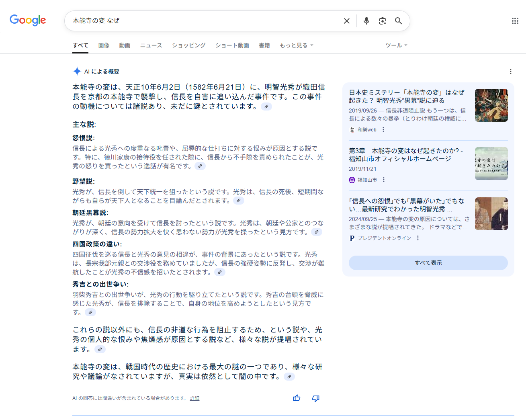This screenshot has width=526, height=420.
Task: Open source link after final summary paragraph
Action: (x=289, y=377)
